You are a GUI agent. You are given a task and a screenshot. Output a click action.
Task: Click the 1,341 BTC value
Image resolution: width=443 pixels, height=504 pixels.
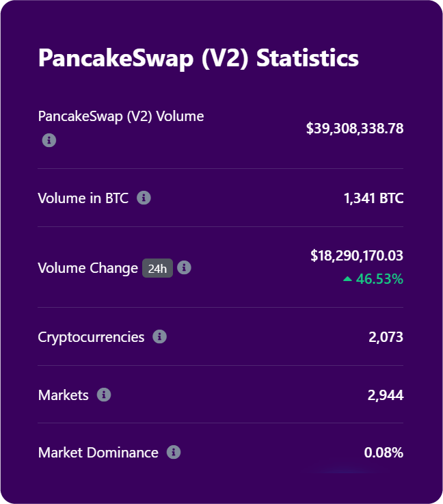tap(373, 199)
